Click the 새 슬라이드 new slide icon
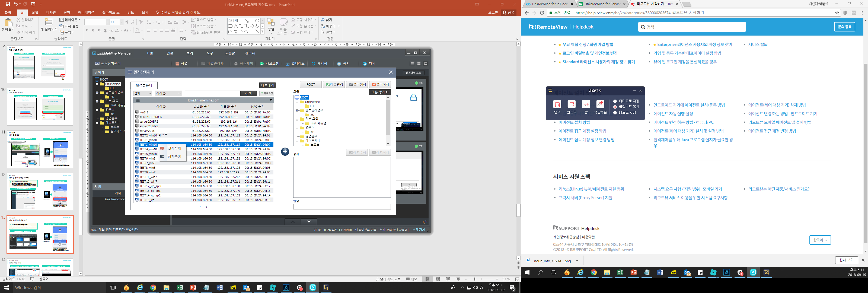 (x=49, y=23)
